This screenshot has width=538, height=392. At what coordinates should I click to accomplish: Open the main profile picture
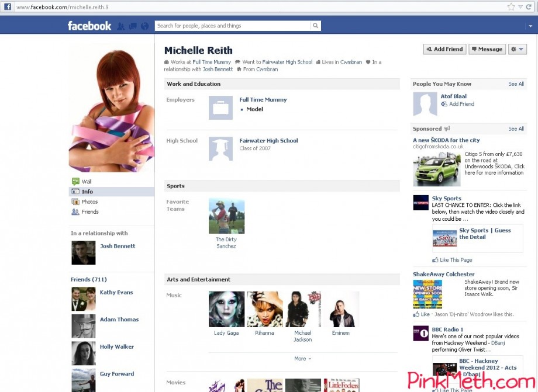112,108
